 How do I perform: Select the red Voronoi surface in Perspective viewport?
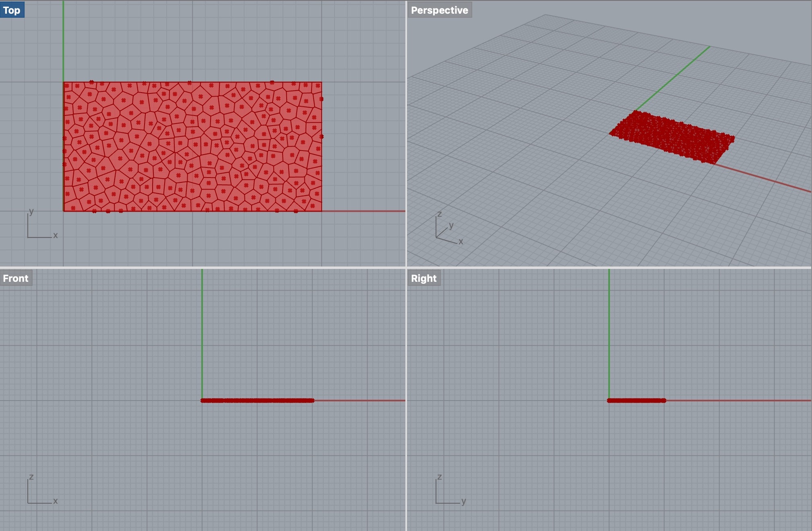(x=672, y=137)
